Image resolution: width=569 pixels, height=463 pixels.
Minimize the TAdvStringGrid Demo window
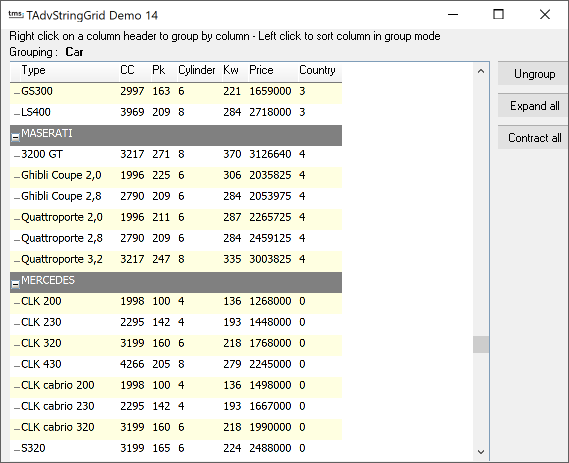click(453, 15)
